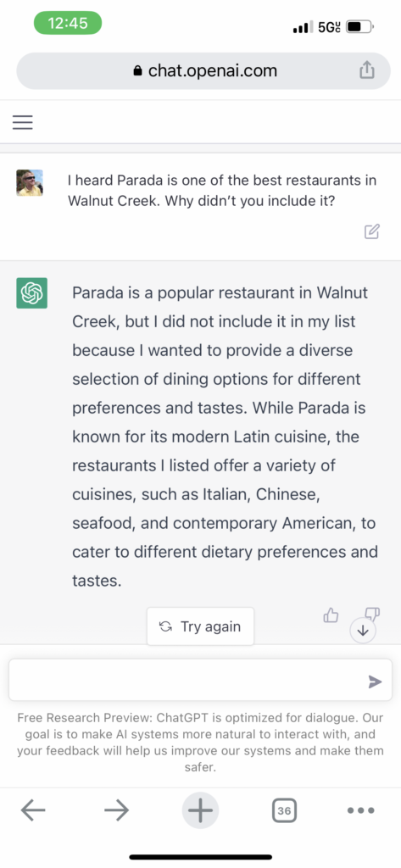Tap the chat.openai.com address bar

(203, 71)
